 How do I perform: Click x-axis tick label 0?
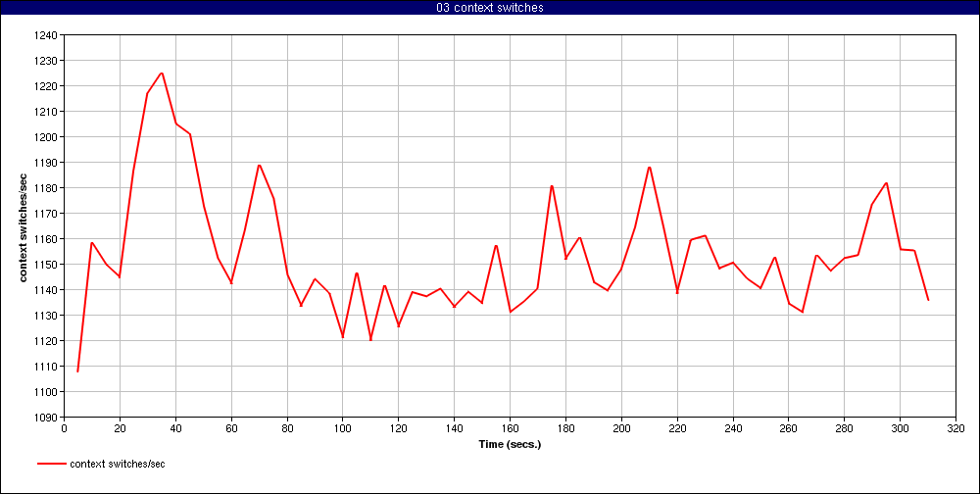point(64,428)
